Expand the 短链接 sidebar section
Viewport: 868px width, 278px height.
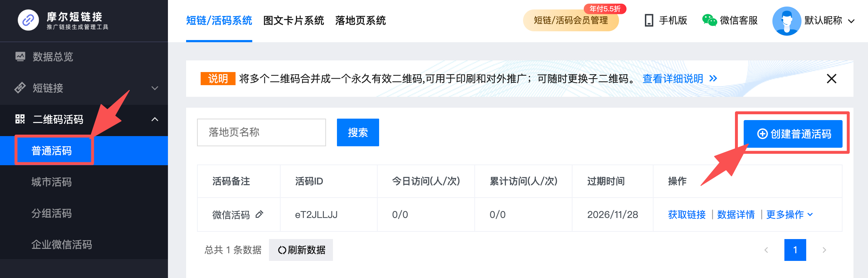click(x=155, y=88)
